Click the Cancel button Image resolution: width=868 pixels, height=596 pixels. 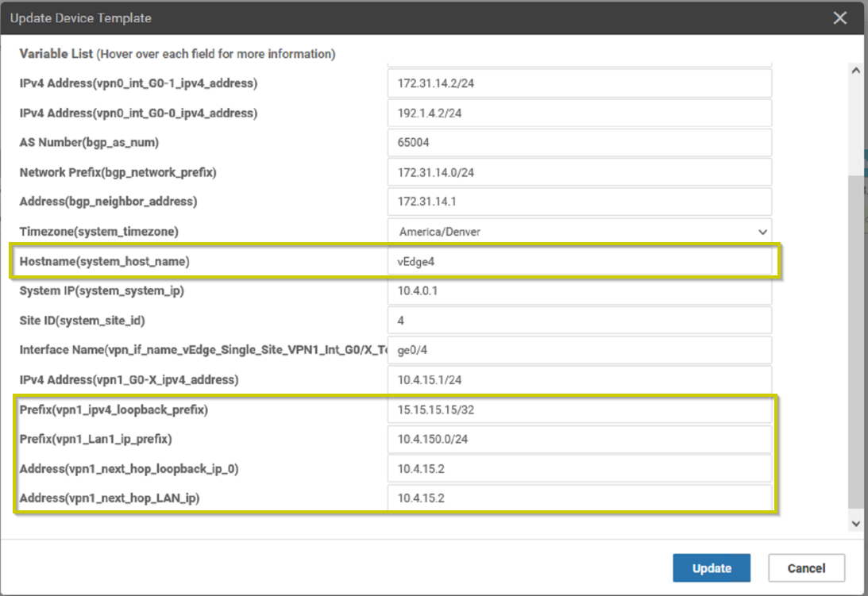806,567
